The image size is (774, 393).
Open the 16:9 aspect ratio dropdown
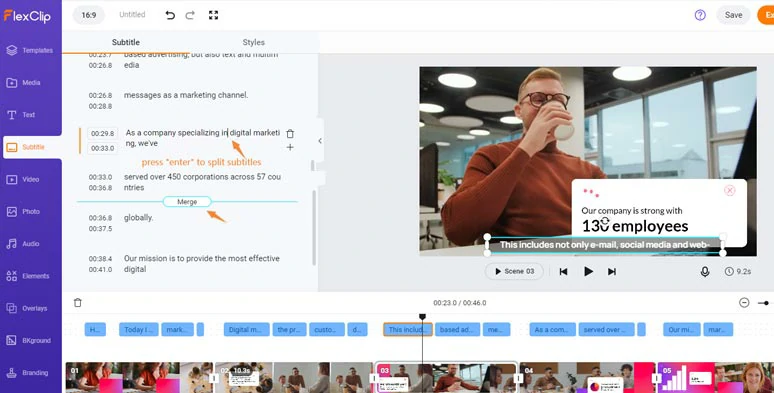(89, 15)
